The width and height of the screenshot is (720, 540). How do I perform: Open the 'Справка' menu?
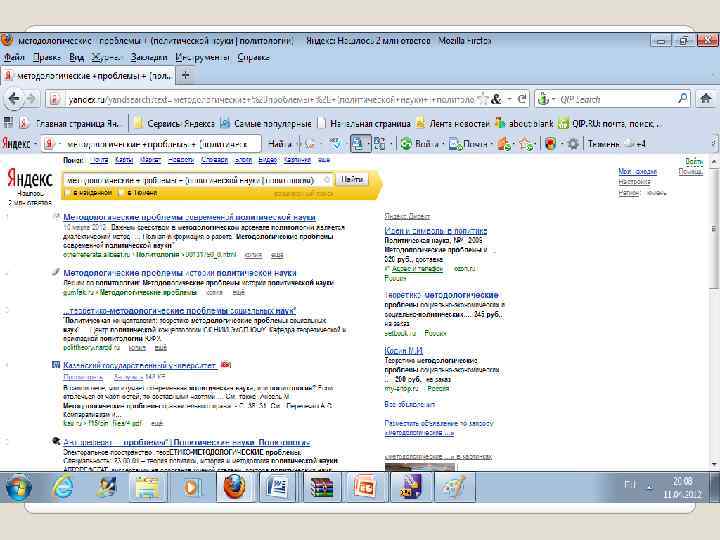pos(253,57)
